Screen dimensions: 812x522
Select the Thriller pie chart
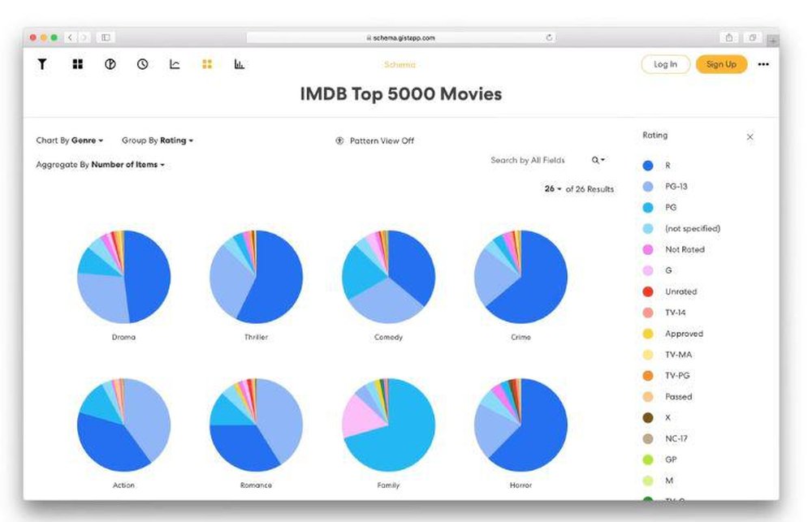[257, 277]
